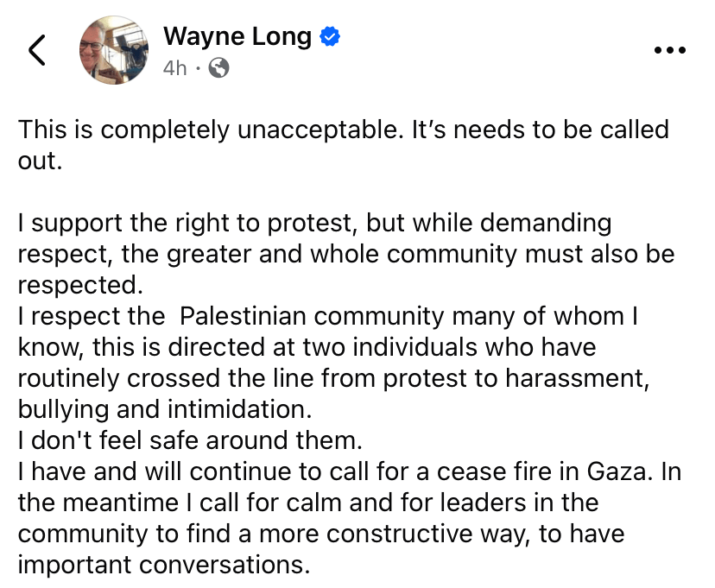This screenshot has height=588, width=715.
Task: Click the line "I support the right to protest"
Action: coord(187,223)
